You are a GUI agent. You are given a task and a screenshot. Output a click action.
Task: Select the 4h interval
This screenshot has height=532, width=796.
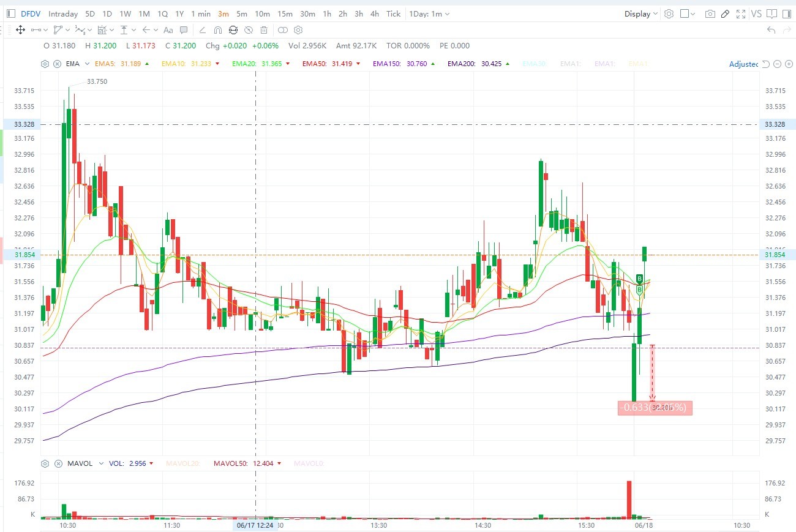374,13
